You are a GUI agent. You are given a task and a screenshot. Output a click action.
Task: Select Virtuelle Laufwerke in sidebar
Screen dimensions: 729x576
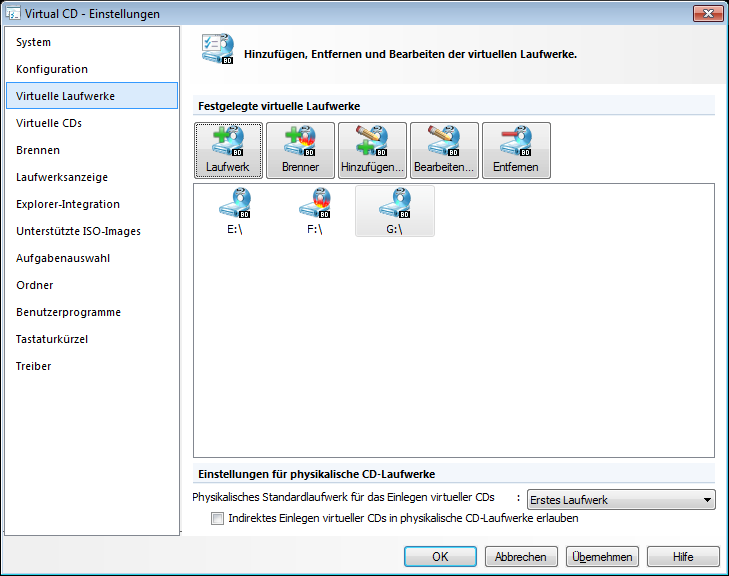coord(92,96)
